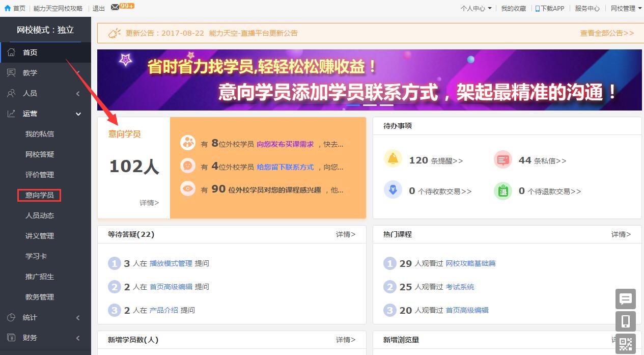This screenshot has width=644, height=355.
Task: Open the chat bubble floating button
Action: point(626,299)
